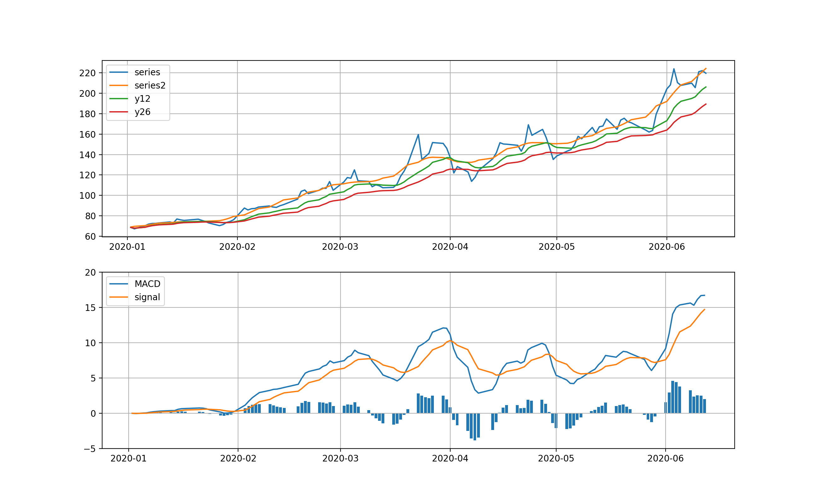Click the 'y12' legend entry

(x=143, y=99)
